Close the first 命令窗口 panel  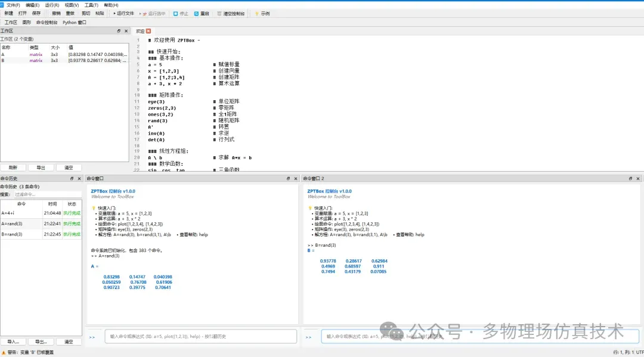[x=296, y=179]
